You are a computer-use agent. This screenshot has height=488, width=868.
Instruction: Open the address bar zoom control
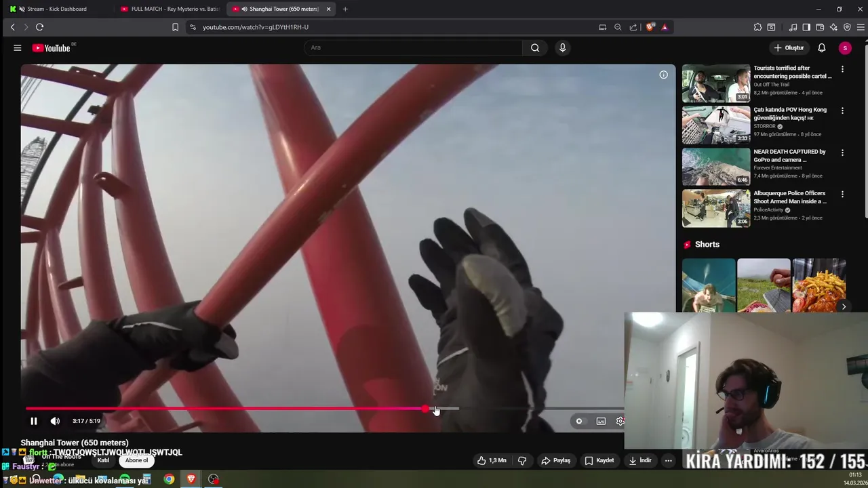[618, 27]
